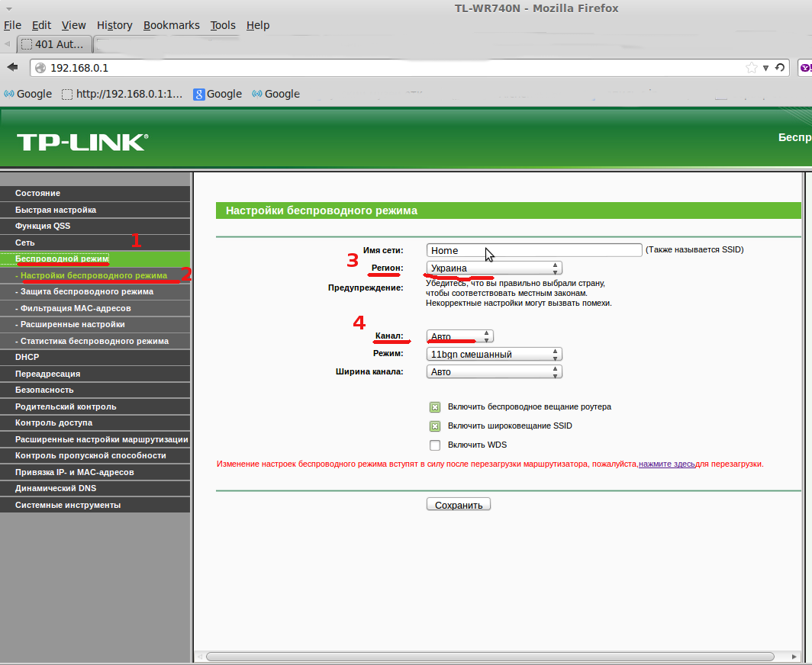Image resolution: width=812 pixels, height=665 pixels.
Task: Open the File menu
Action: pos(12,25)
